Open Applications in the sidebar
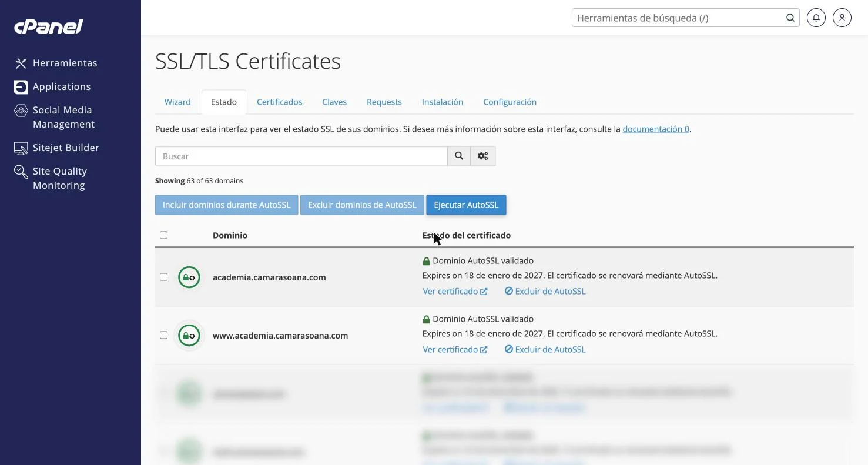This screenshot has height=465, width=868. [x=53, y=86]
